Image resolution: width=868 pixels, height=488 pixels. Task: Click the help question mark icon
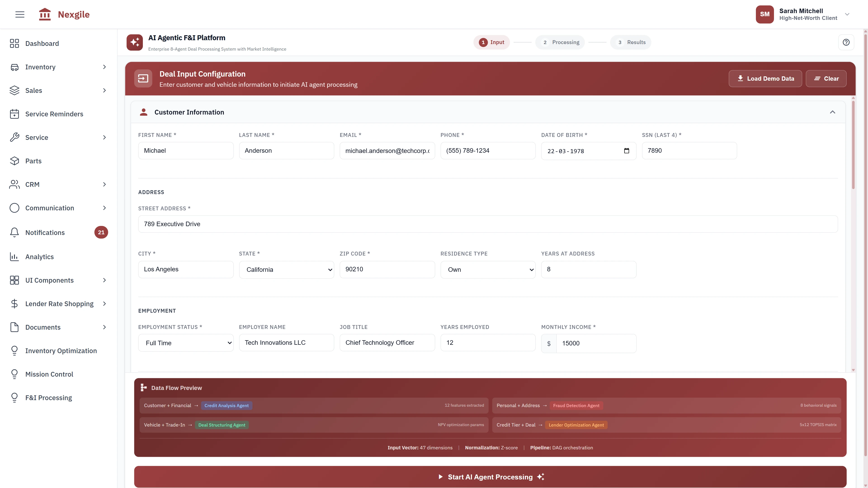[x=847, y=42]
